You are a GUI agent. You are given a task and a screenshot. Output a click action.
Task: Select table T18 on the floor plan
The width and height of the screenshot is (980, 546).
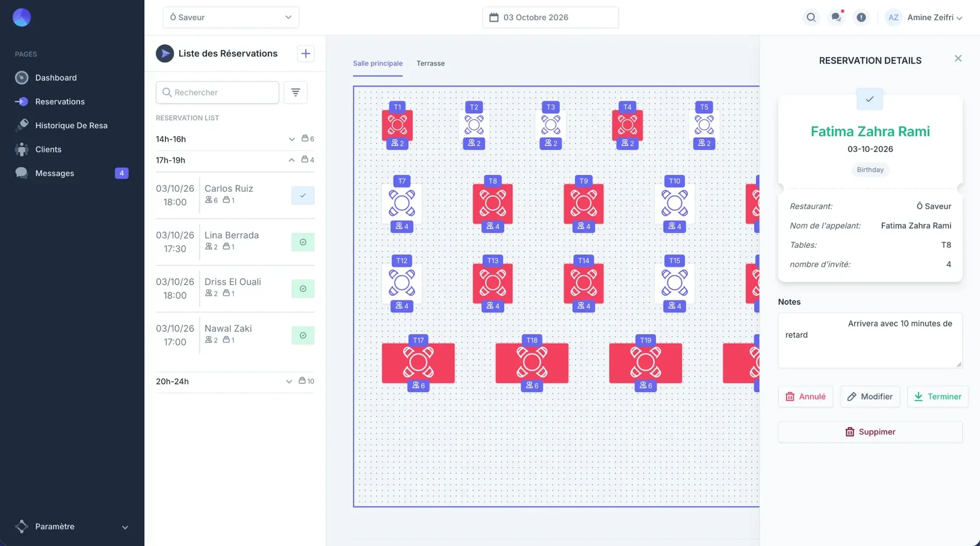532,363
